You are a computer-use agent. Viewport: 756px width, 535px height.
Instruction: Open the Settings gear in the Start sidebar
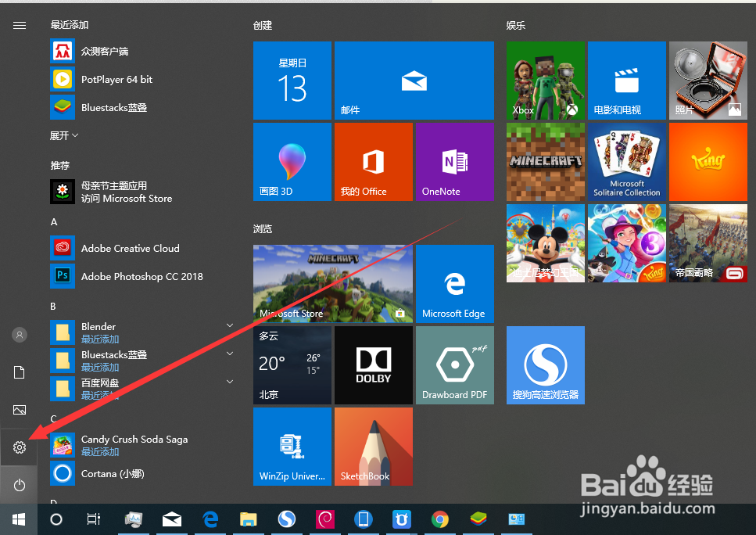coord(20,447)
